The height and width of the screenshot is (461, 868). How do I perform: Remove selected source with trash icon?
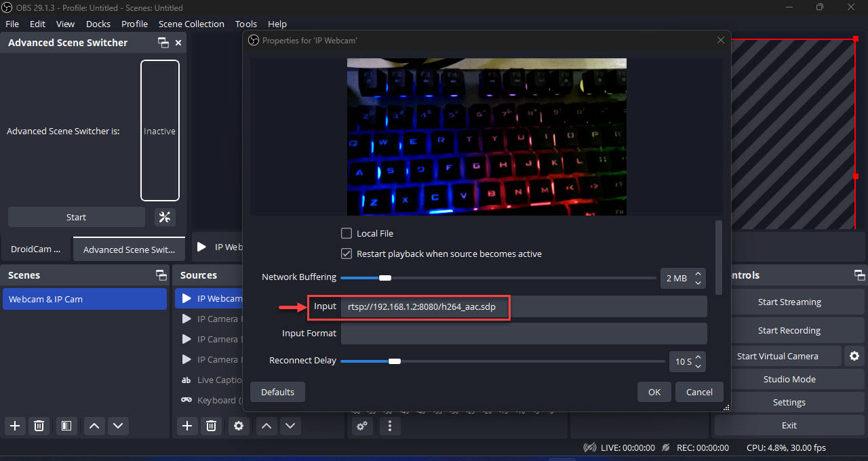tap(212, 426)
